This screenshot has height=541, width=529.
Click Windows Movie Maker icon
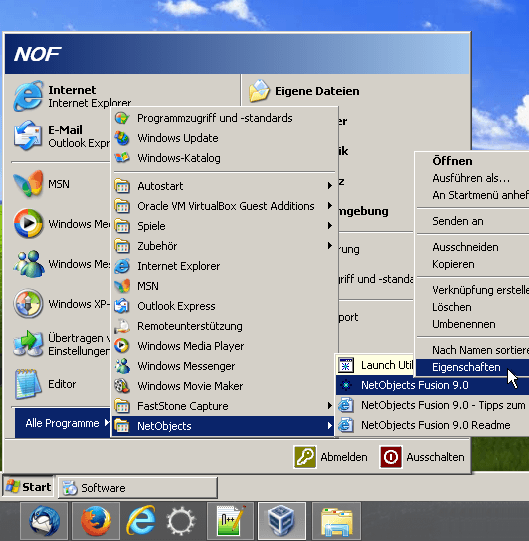pos(122,386)
